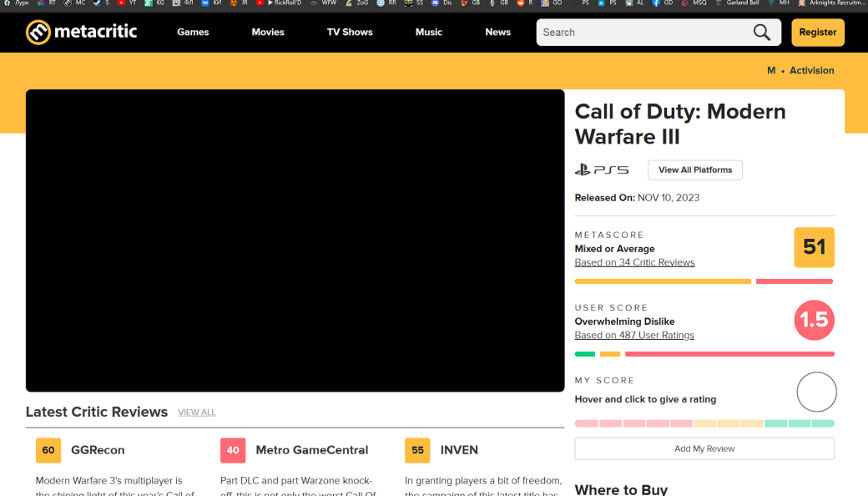This screenshot has width=868, height=496.
Task: Click the 'Overwhelming Dislike' label
Action: click(624, 321)
